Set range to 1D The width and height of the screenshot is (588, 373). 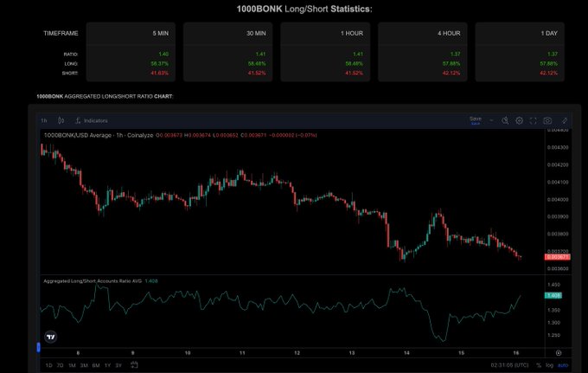(48, 365)
